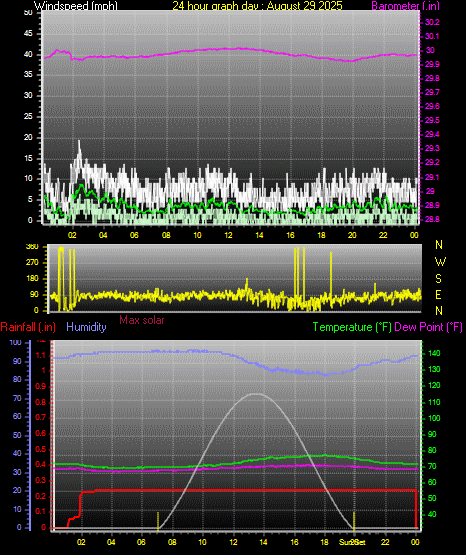Click the Humidity legend label
Screen dimensions: 466x555
[x=86, y=327]
